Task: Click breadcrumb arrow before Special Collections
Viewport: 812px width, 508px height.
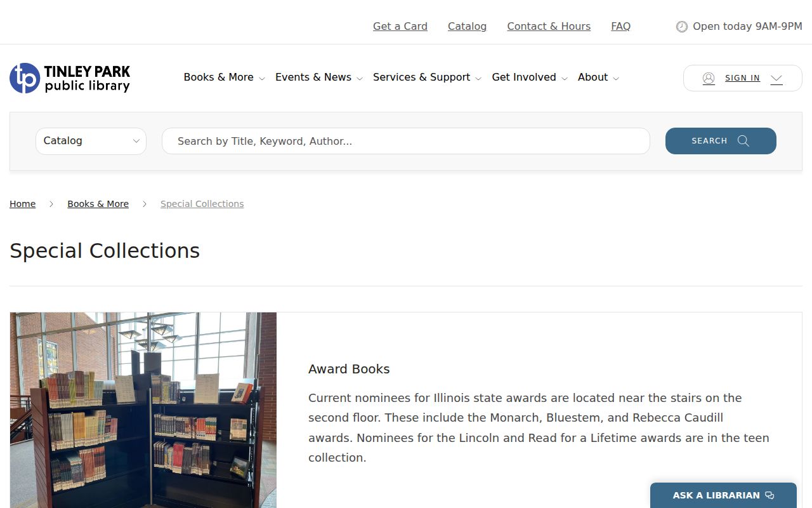Action: pos(145,204)
